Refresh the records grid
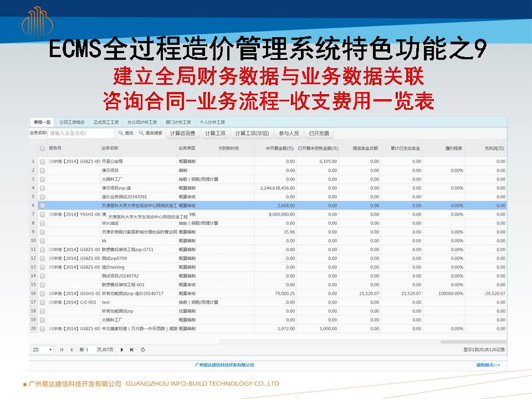Screen dimensions: 532x399 (x=143, y=350)
